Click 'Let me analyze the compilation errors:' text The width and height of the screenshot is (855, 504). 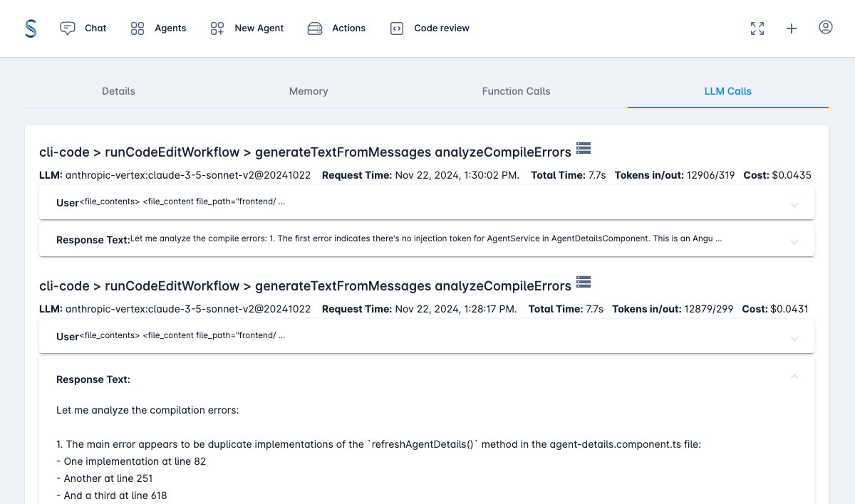[x=147, y=410]
